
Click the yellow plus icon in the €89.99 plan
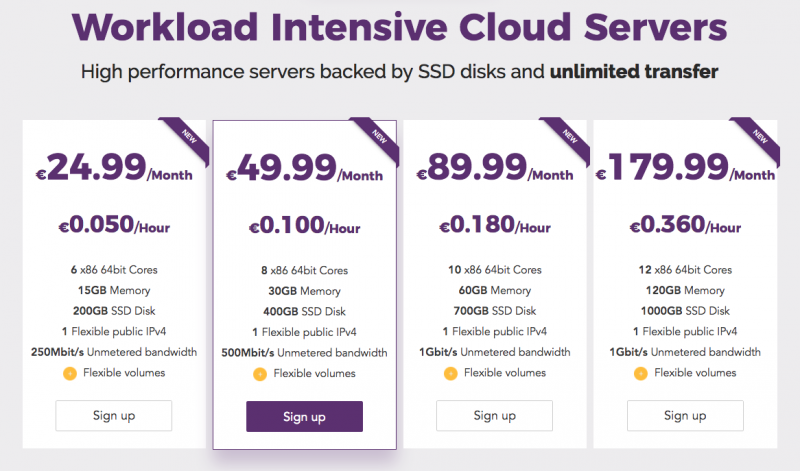(451, 374)
